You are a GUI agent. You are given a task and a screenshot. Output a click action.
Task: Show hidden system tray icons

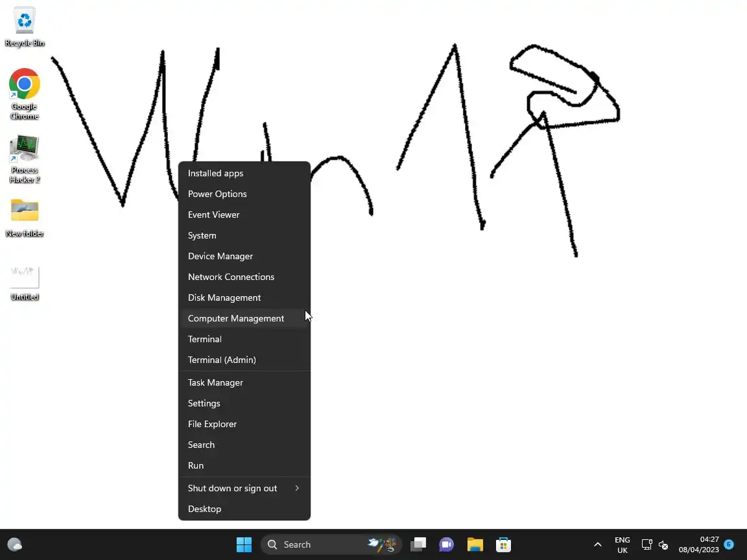coord(597,544)
